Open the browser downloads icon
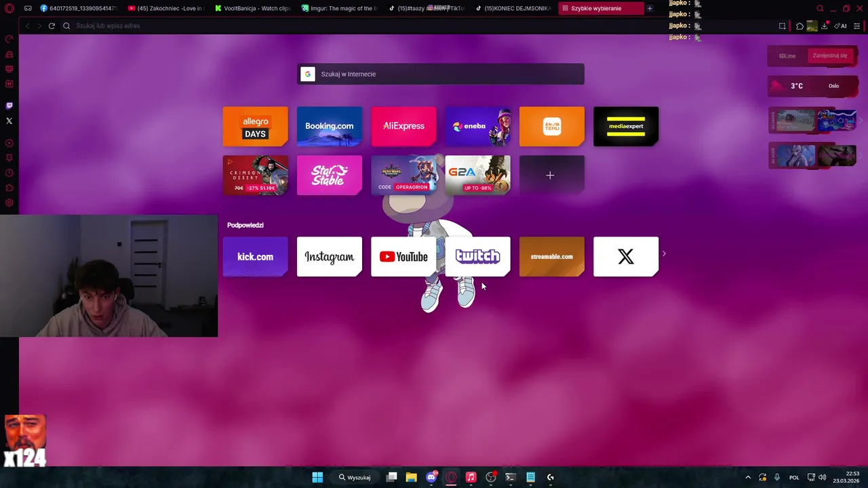Image resolution: width=868 pixels, height=488 pixels. 825,26
